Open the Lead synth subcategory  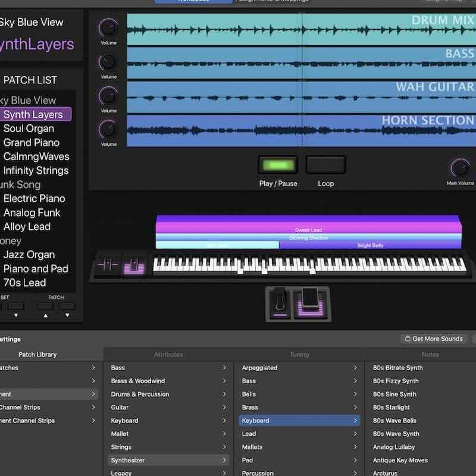299,434
